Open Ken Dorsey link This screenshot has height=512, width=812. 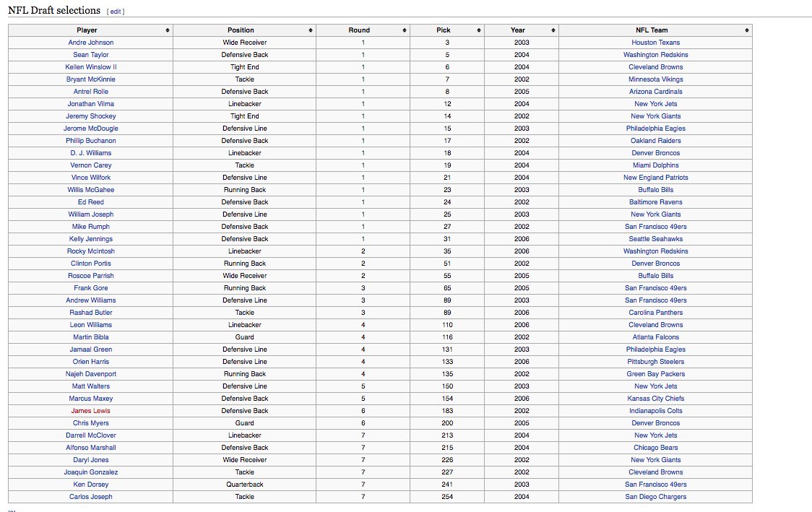point(90,485)
